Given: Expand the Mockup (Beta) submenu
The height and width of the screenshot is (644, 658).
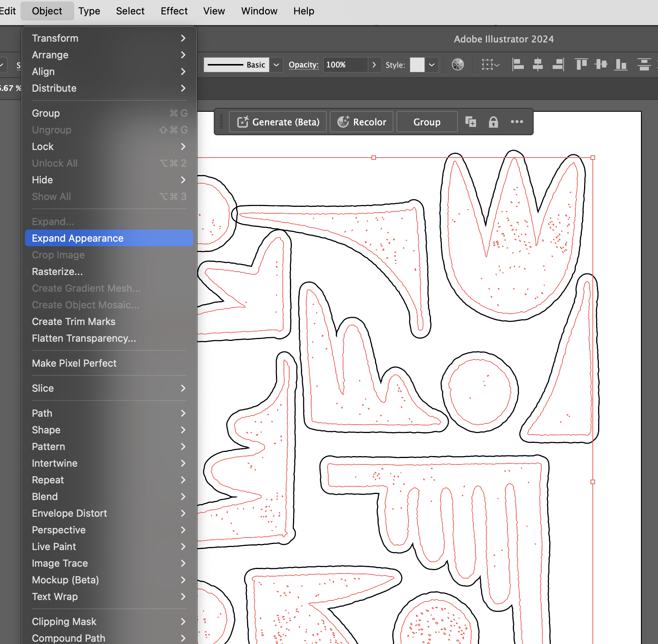Looking at the screenshot, I should 109,580.
